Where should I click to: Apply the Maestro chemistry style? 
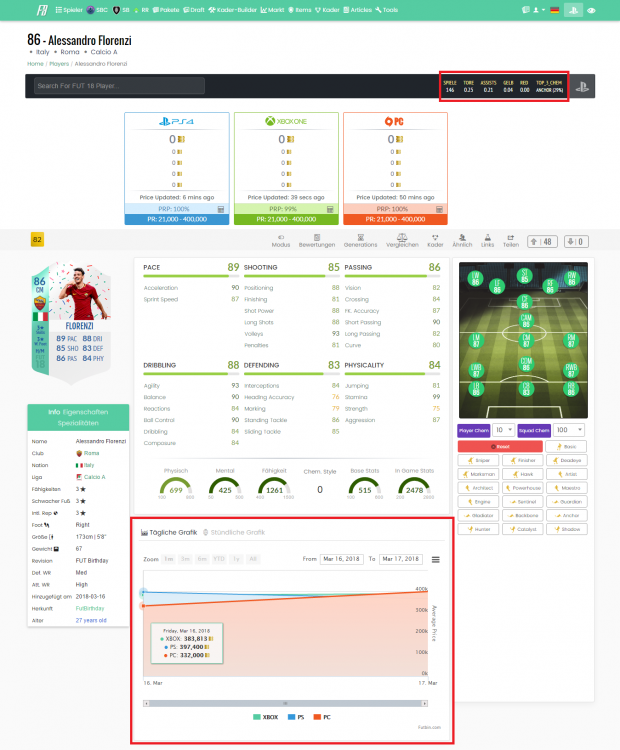pyautogui.click(x=566, y=488)
